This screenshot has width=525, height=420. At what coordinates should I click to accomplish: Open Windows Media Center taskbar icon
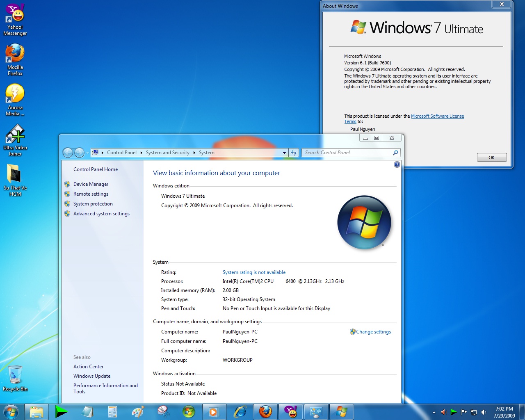[x=189, y=412]
